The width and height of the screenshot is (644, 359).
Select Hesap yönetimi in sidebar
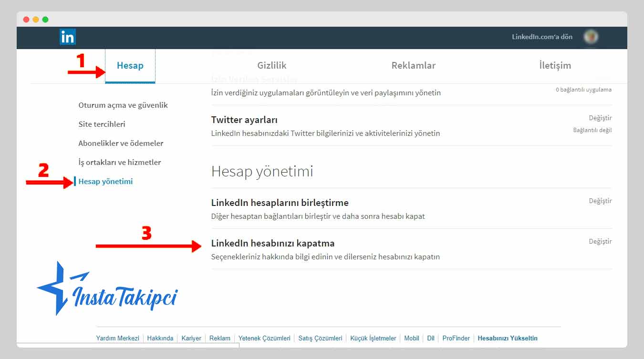[105, 181]
